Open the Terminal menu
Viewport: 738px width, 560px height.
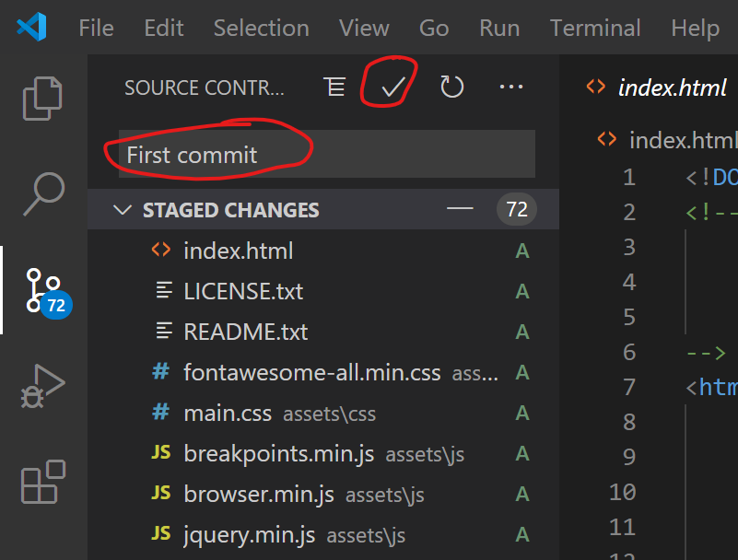click(594, 28)
